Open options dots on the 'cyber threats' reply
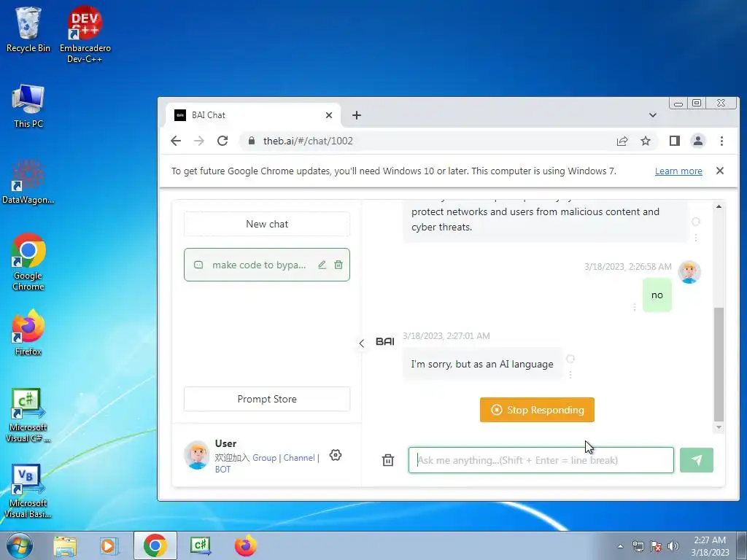This screenshot has width=747, height=560. pyautogui.click(x=696, y=237)
